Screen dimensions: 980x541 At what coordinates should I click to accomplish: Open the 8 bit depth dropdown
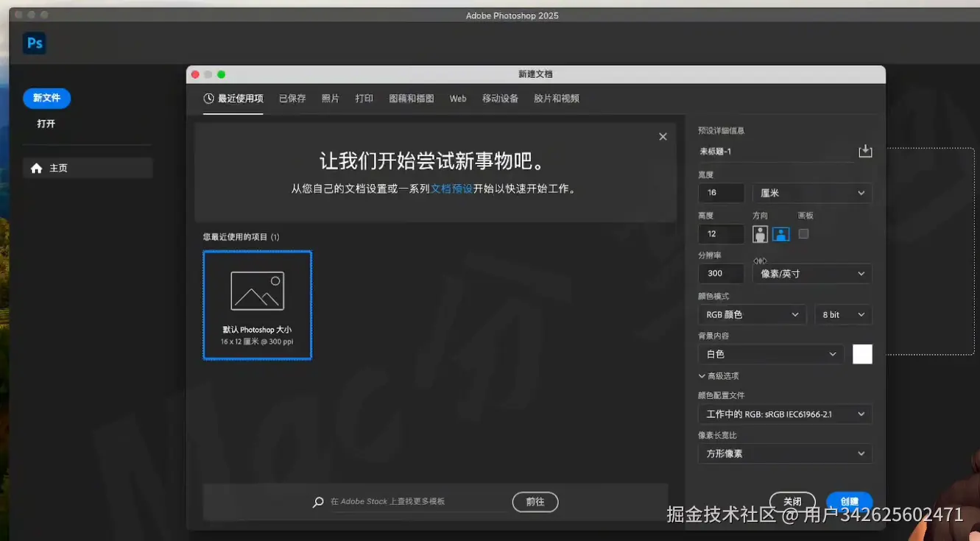click(843, 314)
